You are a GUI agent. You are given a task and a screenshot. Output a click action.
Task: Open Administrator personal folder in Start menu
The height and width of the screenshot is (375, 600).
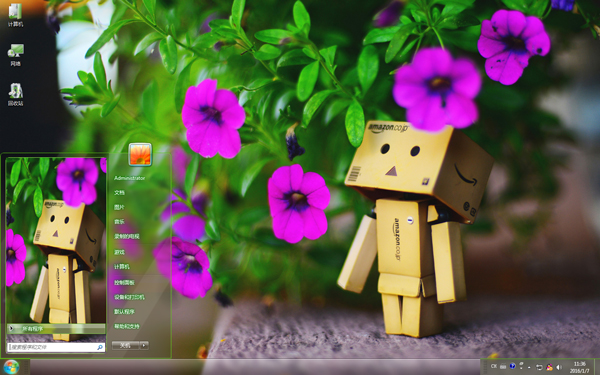pyautogui.click(x=129, y=178)
